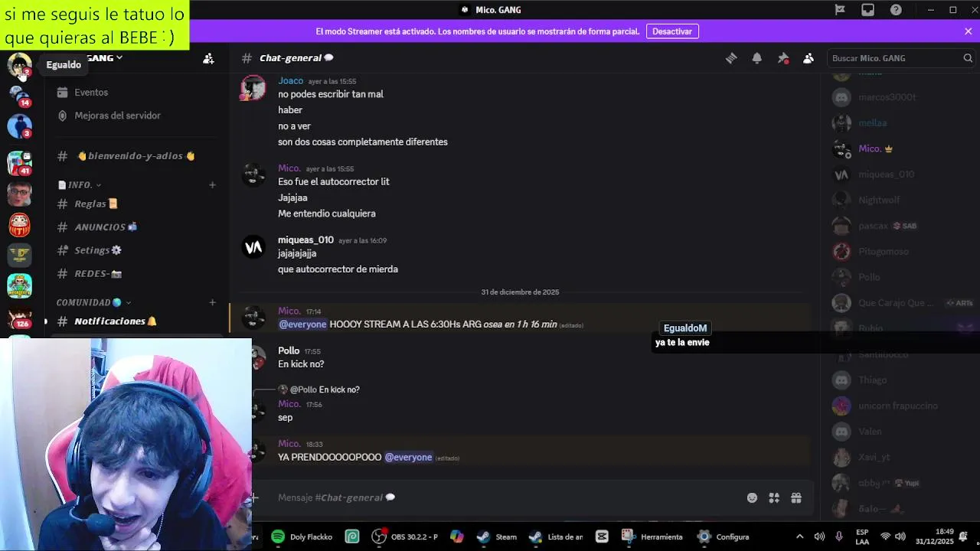Click the gift icon in message bar
The width and height of the screenshot is (980, 551).
tap(796, 498)
